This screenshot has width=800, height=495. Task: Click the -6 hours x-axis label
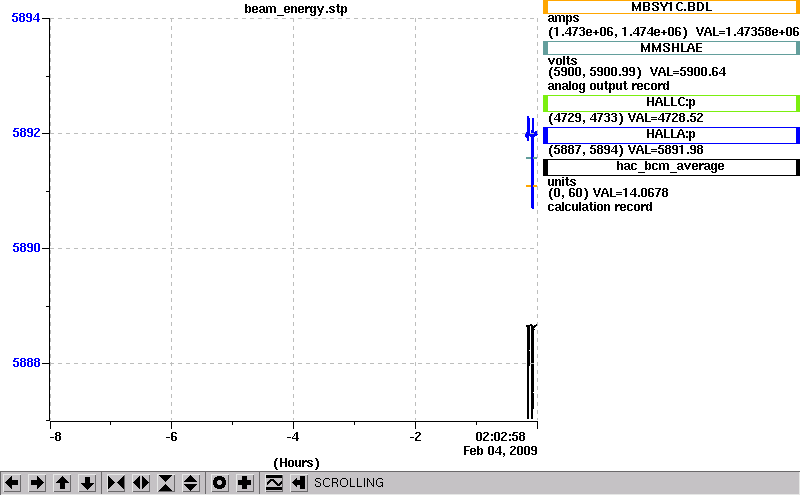coord(171,437)
